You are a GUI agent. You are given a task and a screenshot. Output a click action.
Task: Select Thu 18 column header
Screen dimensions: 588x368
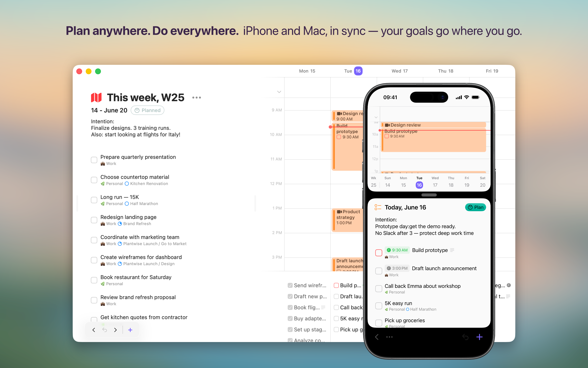coord(446,71)
